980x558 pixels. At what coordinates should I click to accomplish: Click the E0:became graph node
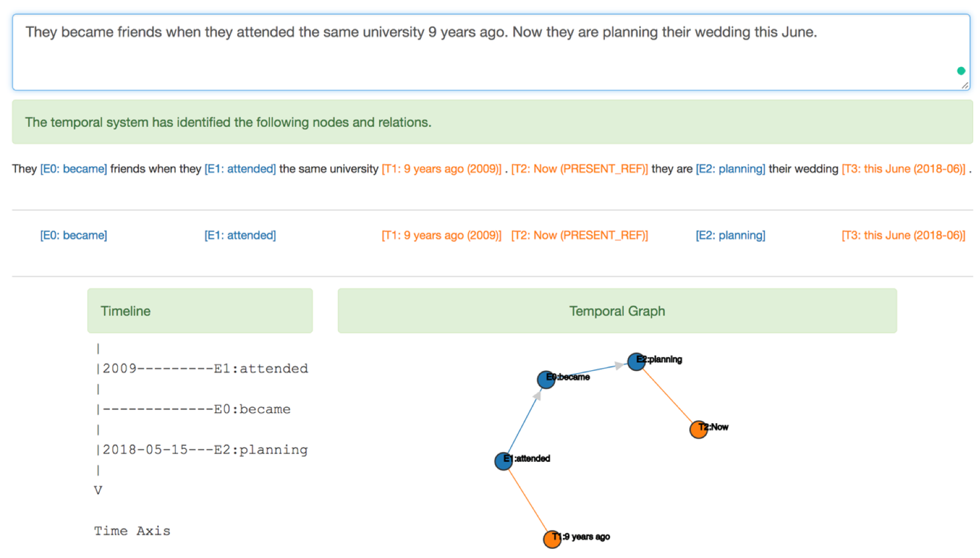click(546, 379)
